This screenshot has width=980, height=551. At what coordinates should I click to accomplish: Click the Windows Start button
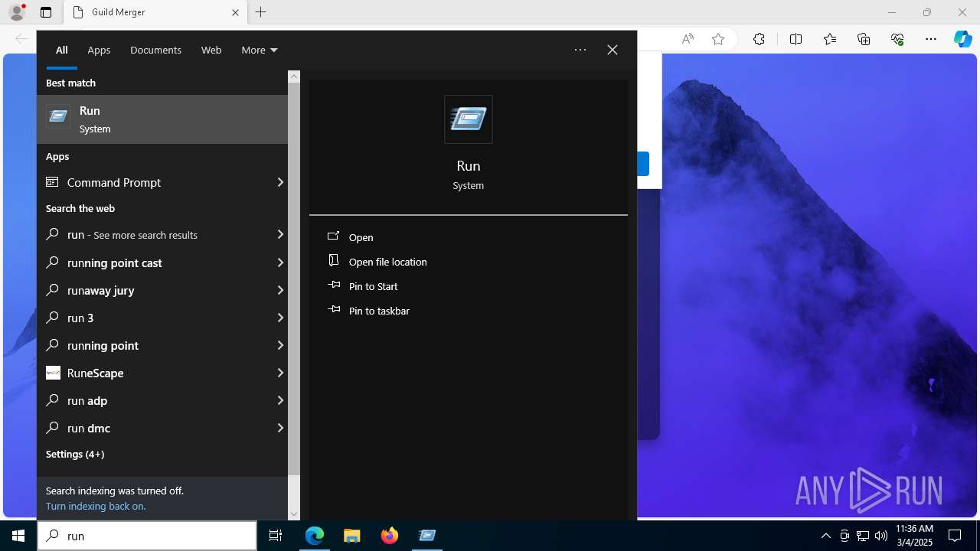[18, 536]
